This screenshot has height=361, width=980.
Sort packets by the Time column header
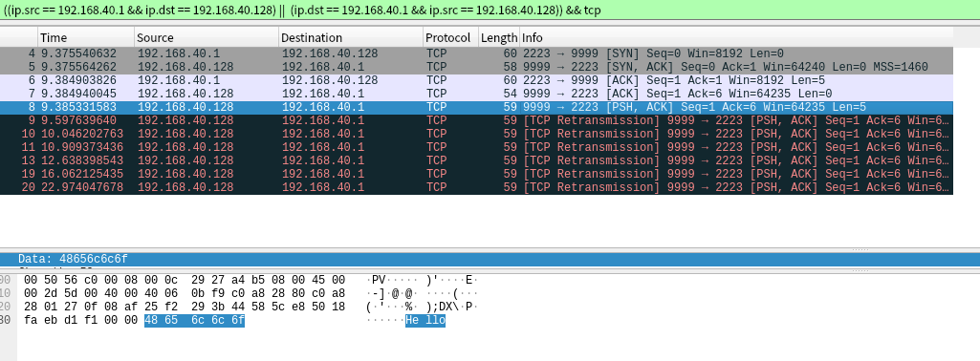click(x=86, y=37)
